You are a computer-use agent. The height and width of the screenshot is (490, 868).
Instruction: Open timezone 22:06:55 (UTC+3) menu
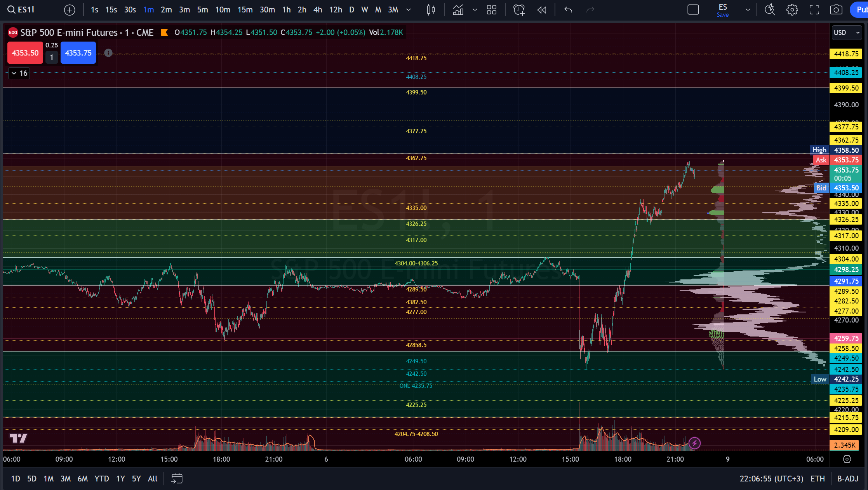point(771,479)
